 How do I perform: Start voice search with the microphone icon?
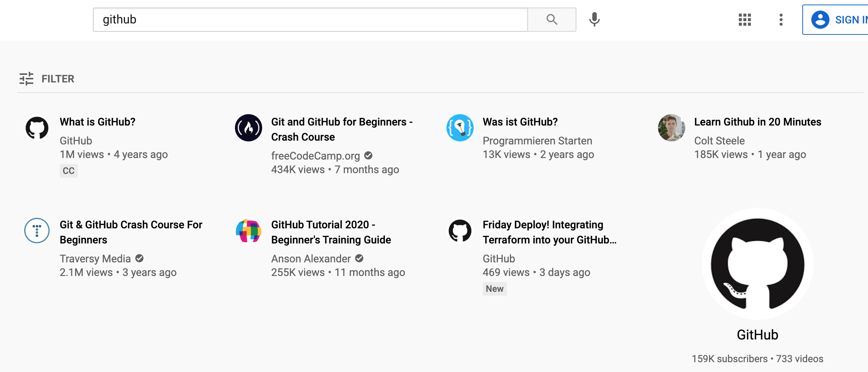(x=595, y=20)
